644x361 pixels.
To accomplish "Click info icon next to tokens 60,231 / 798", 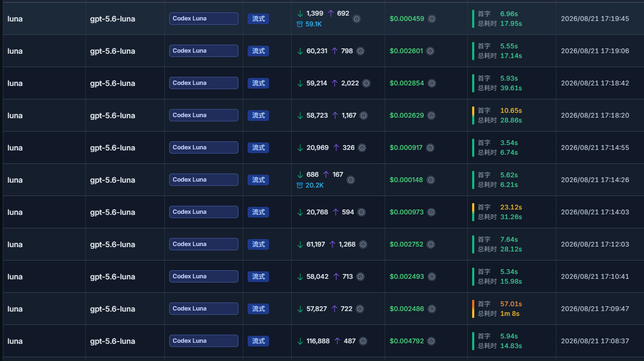I will click(360, 51).
